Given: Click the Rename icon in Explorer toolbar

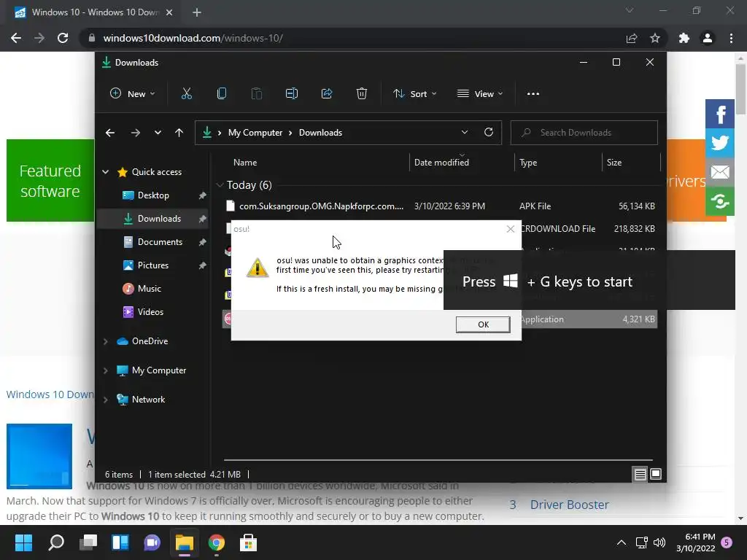Looking at the screenshot, I should tap(292, 94).
